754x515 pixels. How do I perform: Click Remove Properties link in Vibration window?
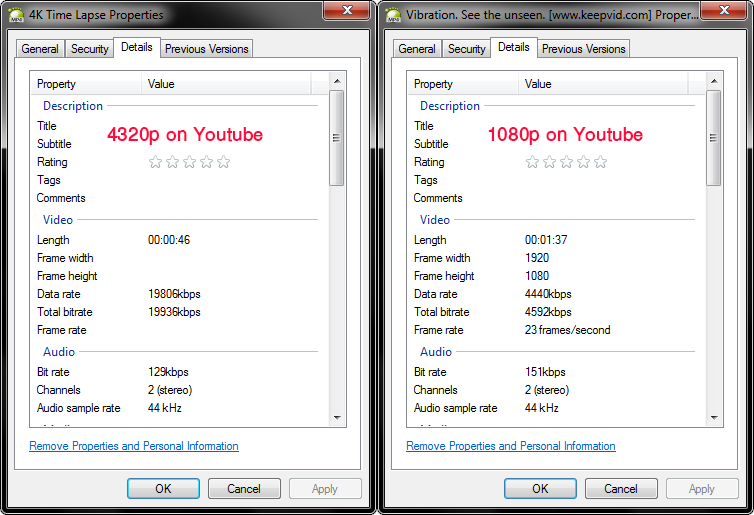coord(511,446)
